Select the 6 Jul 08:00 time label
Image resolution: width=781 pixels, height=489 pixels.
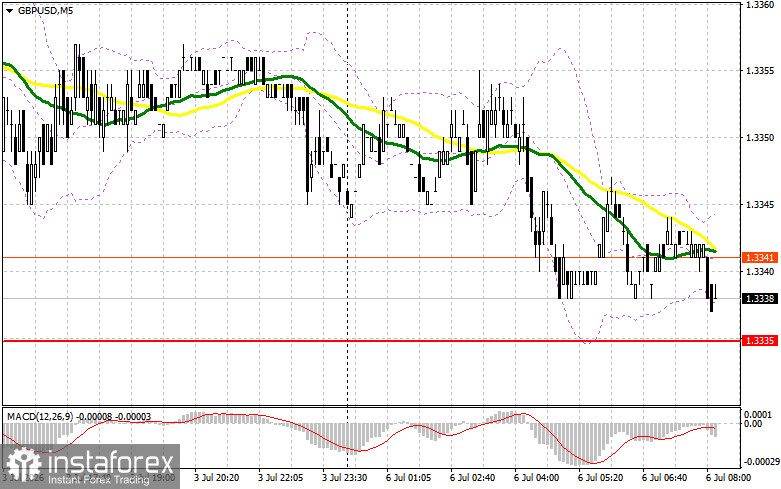728,478
